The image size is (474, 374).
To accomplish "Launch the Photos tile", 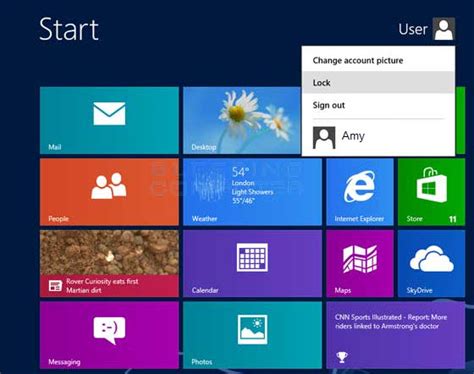I will (252, 335).
